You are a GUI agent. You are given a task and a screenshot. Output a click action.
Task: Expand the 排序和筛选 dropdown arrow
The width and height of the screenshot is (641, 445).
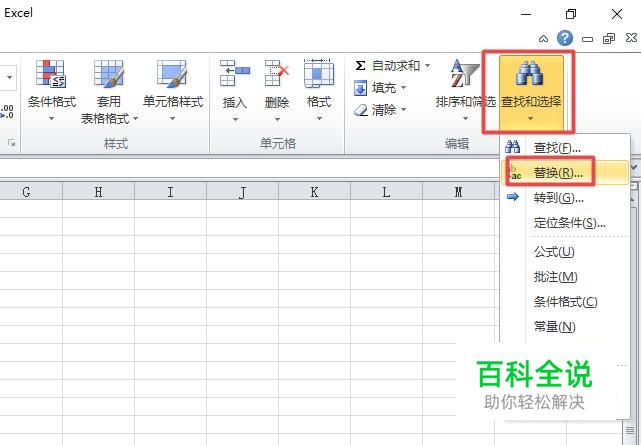point(465,119)
